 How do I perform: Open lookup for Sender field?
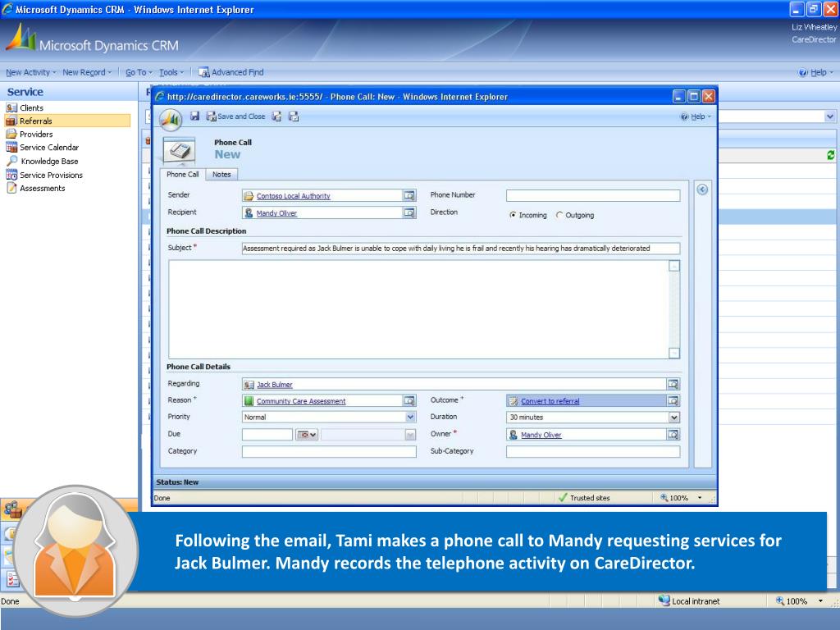click(409, 196)
